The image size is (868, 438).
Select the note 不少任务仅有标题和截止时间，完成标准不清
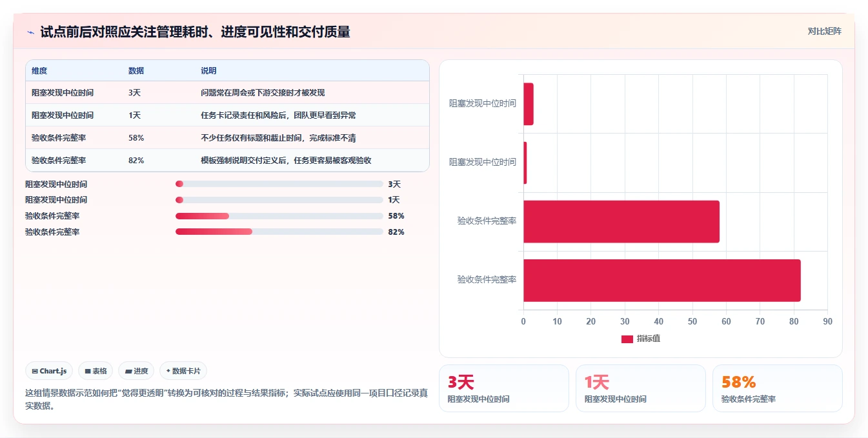coord(278,138)
